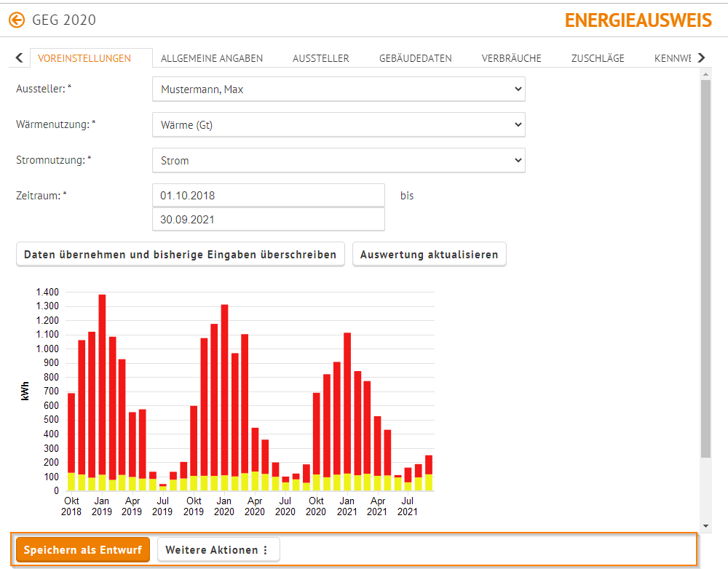Click Daten übernehmen und bisherige Eingaben überschreiben
Viewport: 728px width, 569px height.
pyautogui.click(x=180, y=255)
